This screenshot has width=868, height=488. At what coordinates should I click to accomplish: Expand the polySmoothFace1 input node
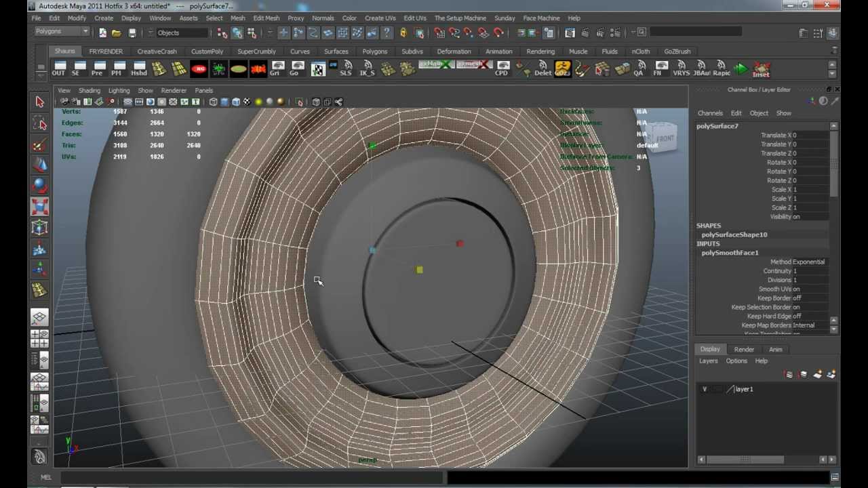point(730,253)
